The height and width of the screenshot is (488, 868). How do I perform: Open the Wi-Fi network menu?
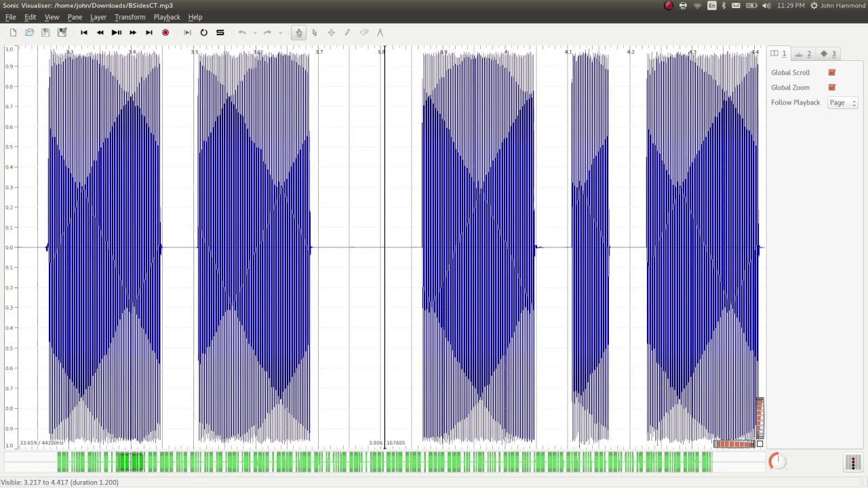[x=697, y=5]
